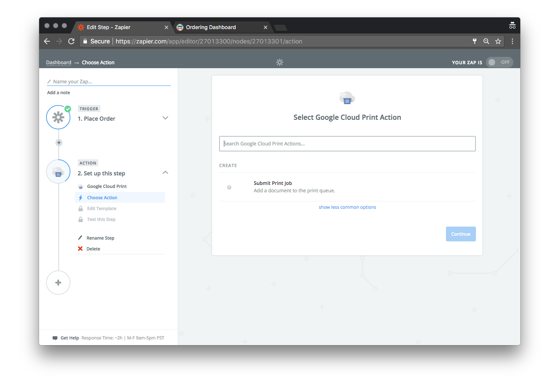Click the Submit Print Job title text
This screenshot has width=552, height=392.
pos(273,183)
